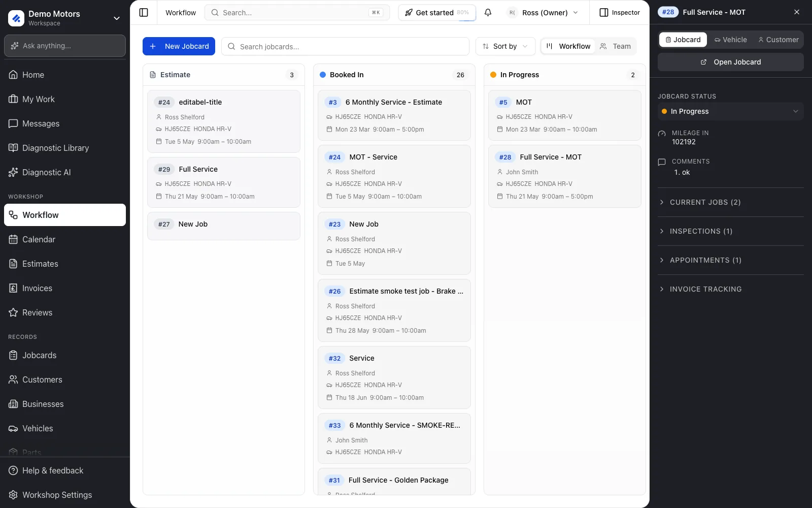This screenshot has width=812, height=508.
Task: Click Get started 80% button
Action: pyautogui.click(x=437, y=13)
